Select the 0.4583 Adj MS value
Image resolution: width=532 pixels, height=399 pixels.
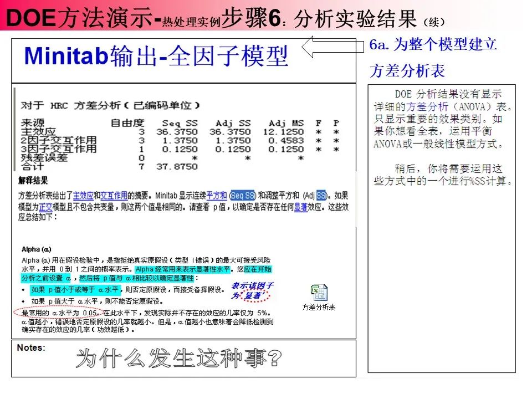[286, 140]
